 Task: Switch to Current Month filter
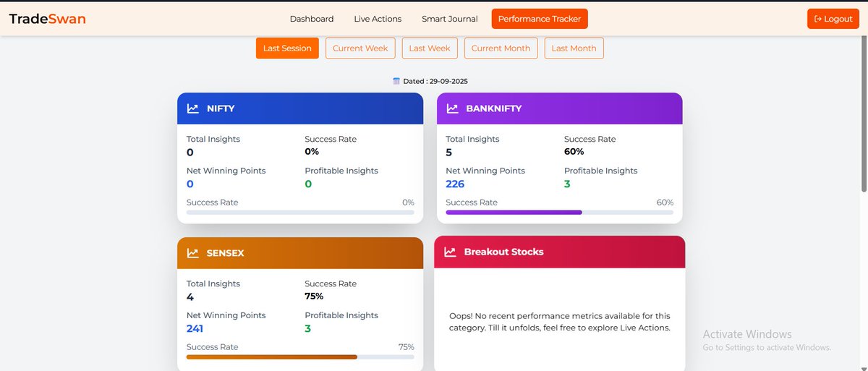501,48
